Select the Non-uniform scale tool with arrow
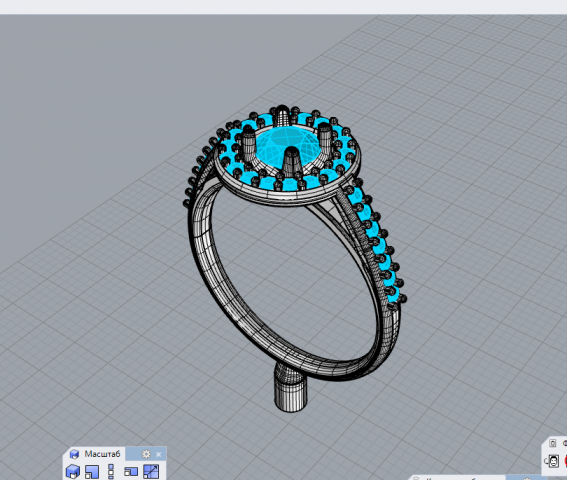 pos(151,472)
